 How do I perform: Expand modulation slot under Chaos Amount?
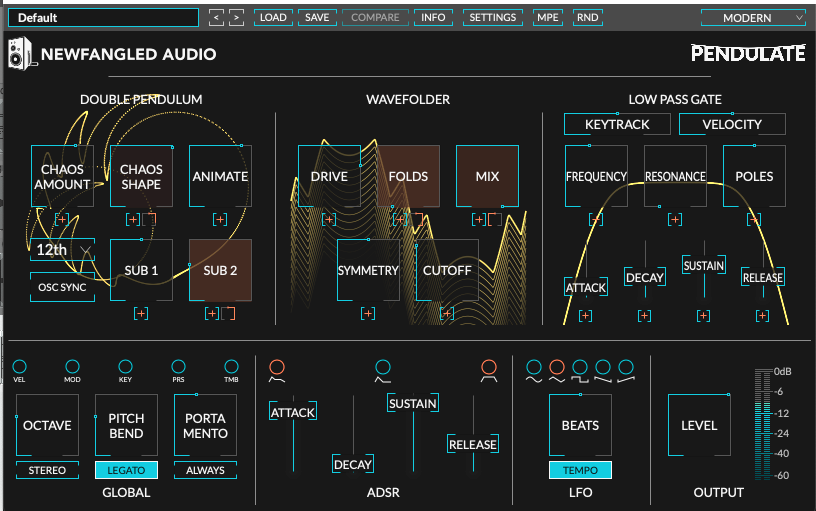tap(61, 219)
